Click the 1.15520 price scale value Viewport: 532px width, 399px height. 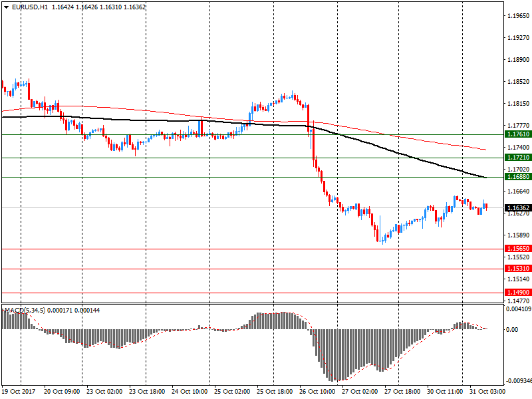point(519,257)
